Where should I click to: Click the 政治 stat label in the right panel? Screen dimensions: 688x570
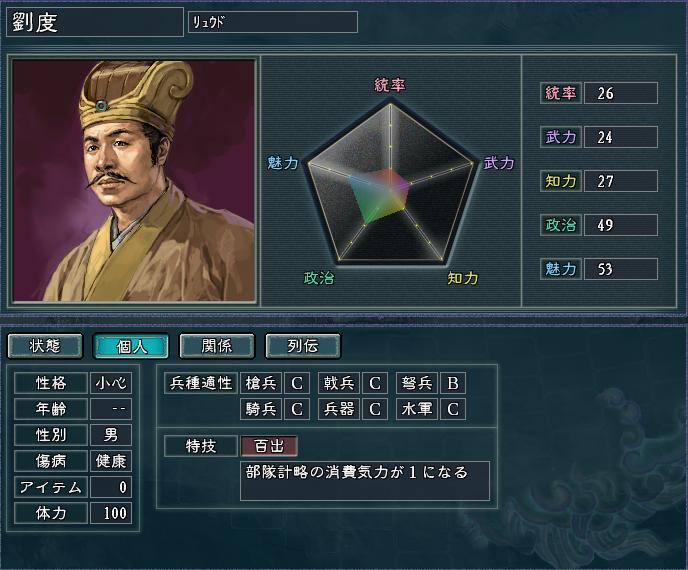[x=561, y=225]
